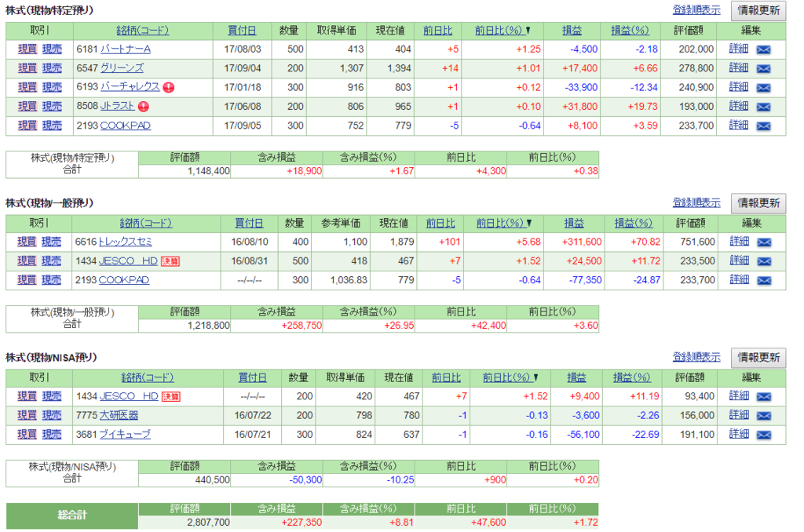Open 詳細 link for パートナーA
The width and height of the screenshot is (804, 532).
pos(739,49)
